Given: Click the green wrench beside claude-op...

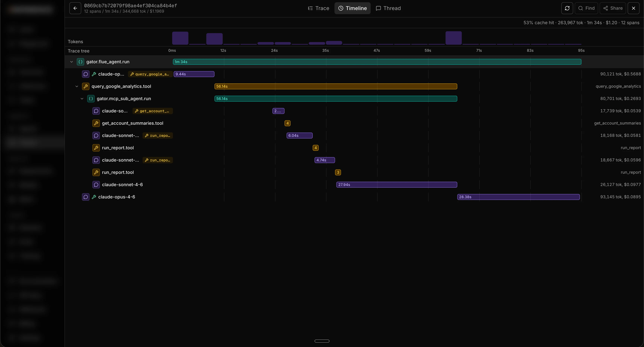Looking at the screenshot, I should (94, 74).
